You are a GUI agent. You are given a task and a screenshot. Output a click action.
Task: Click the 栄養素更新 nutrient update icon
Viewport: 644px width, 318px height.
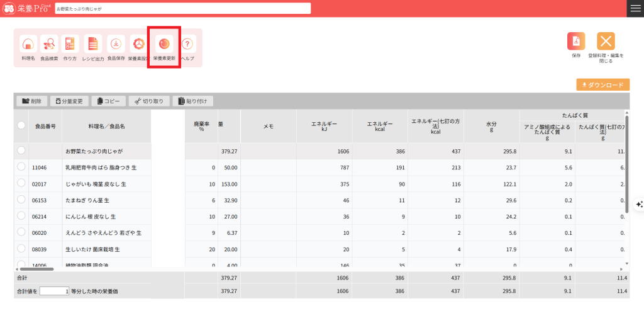point(164,44)
